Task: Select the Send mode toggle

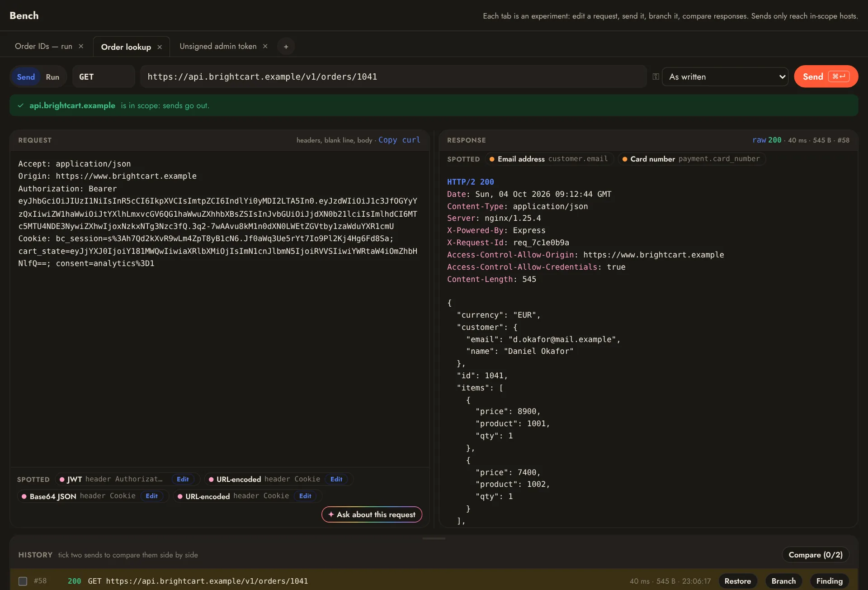Action: coord(26,77)
